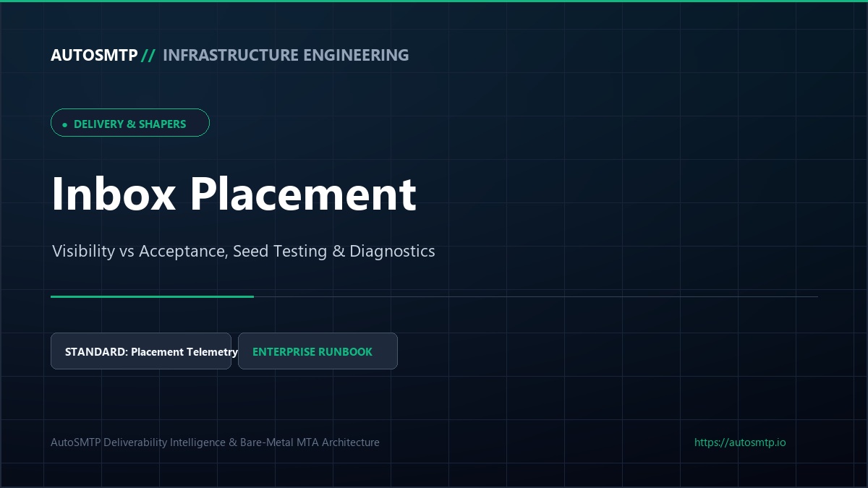Click the DELIVERY & SHAPERS pill badge
This screenshot has width=868, height=488.
(x=130, y=123)
